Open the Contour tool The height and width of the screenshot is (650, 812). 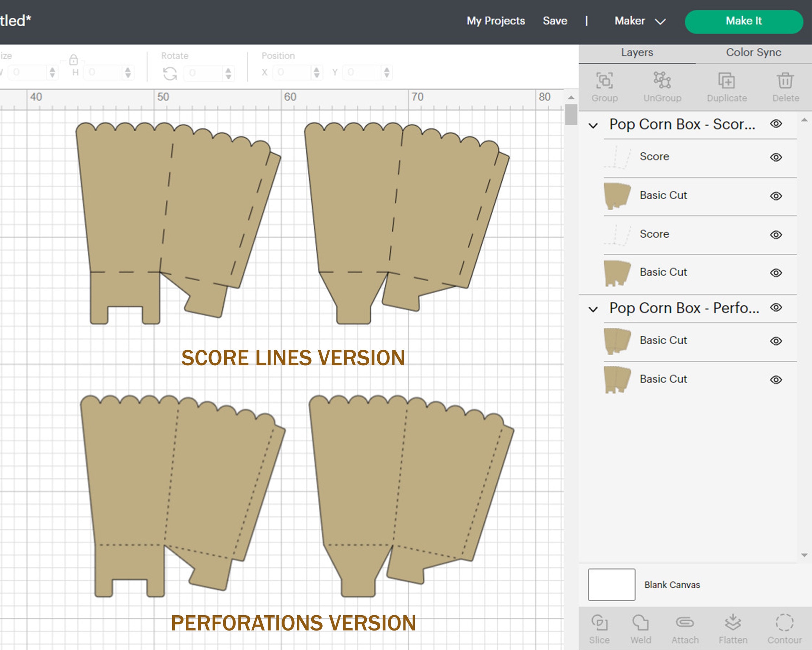coord(784,627)
